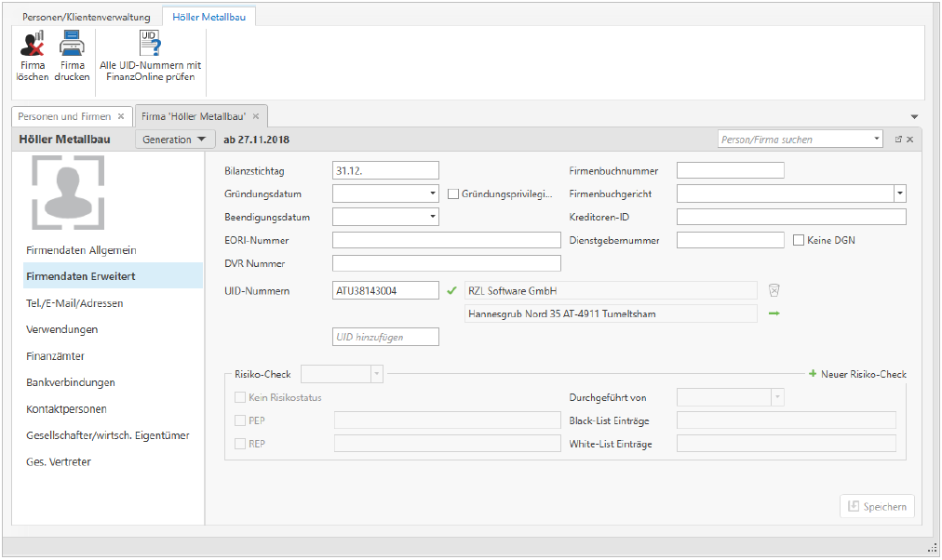Viewport: 942px width, 560px height.
Task: Expand the Beendigungsdatum date dropdown
Action: click(x=433, y=217)
